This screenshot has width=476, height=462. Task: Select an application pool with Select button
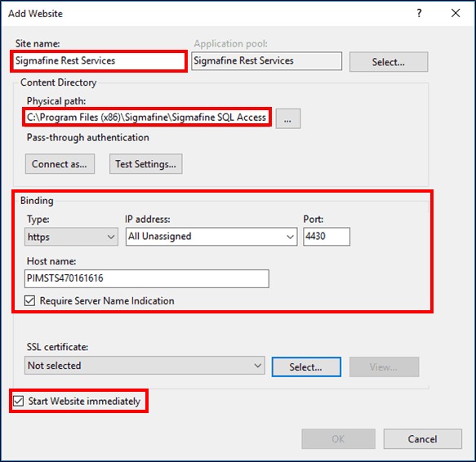[389, 62]
